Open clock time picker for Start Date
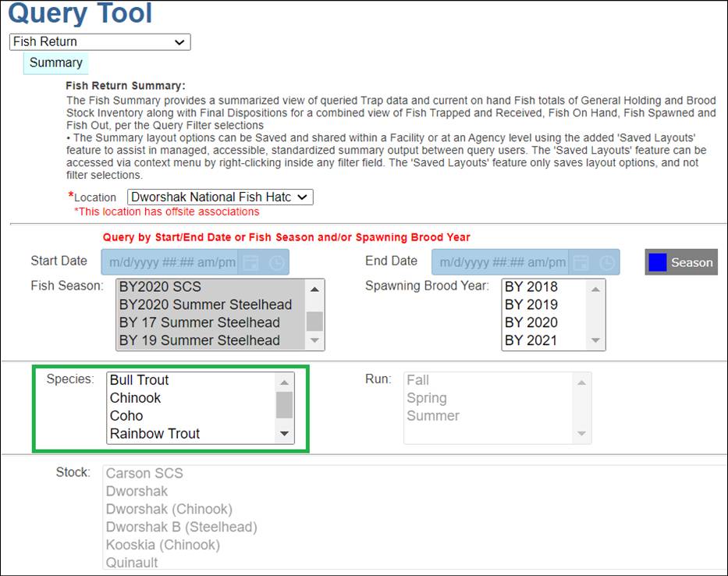The height and width of the screenshot is (576, 728). point(276,262)
